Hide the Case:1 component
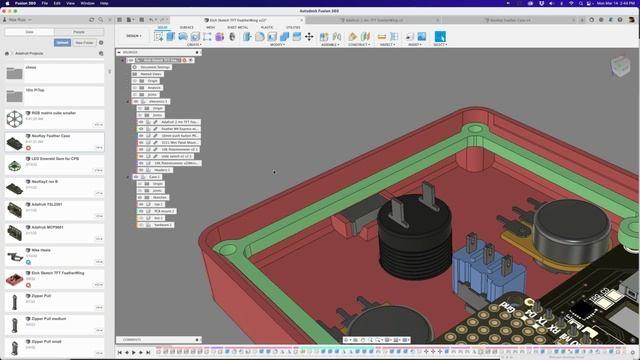640x360 pixels. (136, 177)
